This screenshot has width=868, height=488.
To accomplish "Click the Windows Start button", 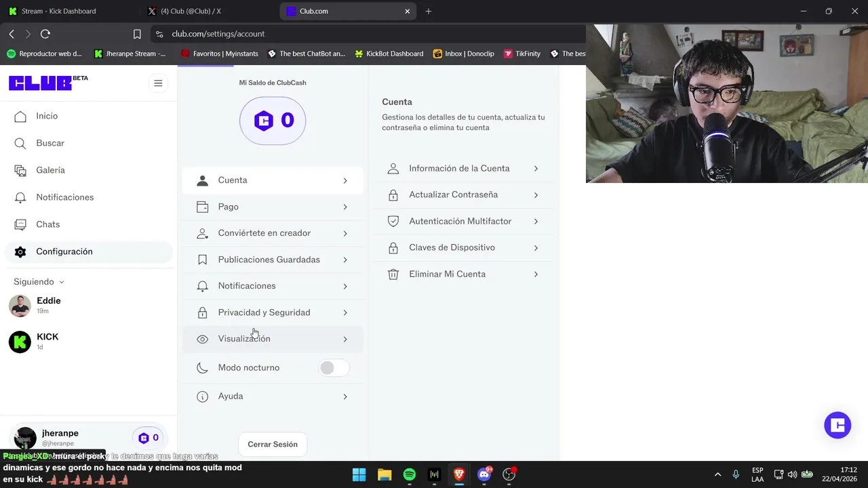I will [x=359, y=474].
